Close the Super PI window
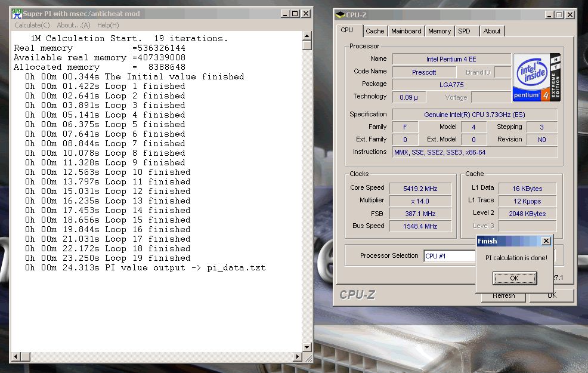 (x=306, y=14)
